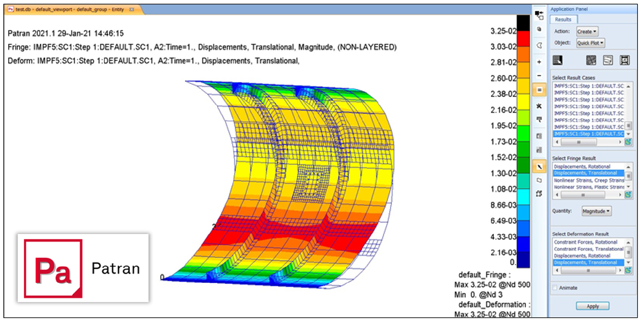Screen dimensions: 644x323
Task: Click the green expand icon under Result Cases
Action: pyautogui.click(x=628, y=142)
